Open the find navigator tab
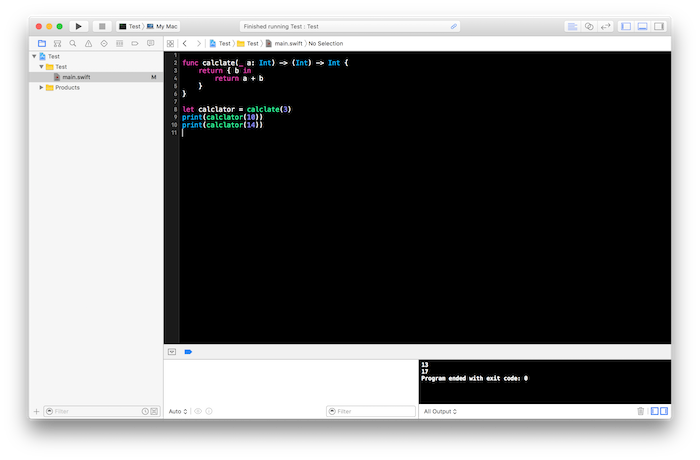The width and height of the screenshot is (700, 460). 73,43
